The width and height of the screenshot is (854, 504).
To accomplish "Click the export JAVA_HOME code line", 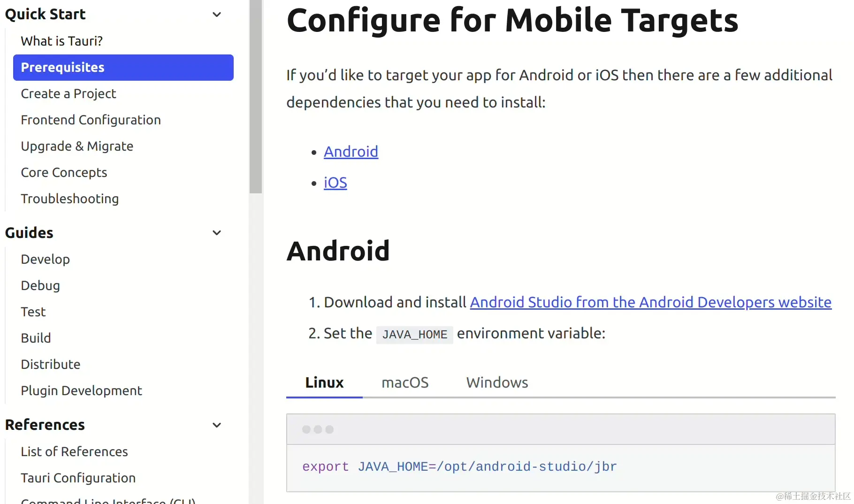I will pos(459,467).
